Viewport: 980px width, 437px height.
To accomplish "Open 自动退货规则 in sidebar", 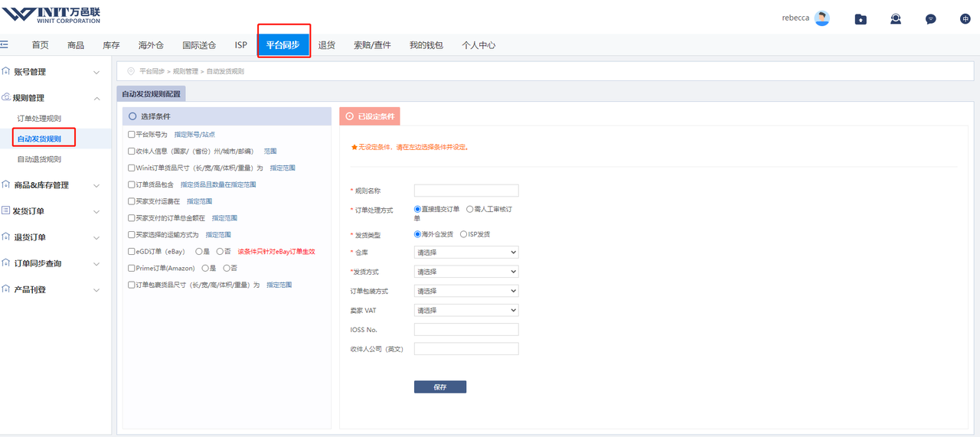I will tap(39, 159).
